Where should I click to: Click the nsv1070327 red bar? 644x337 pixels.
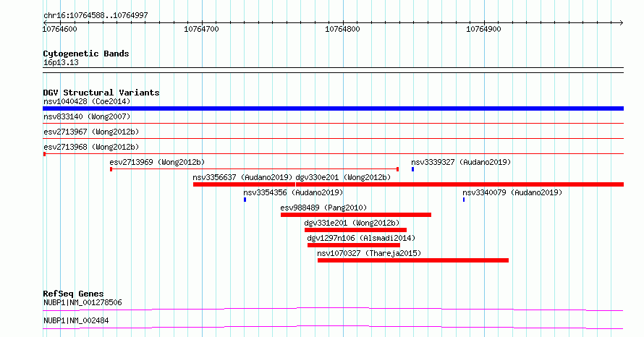coord(413,260)
